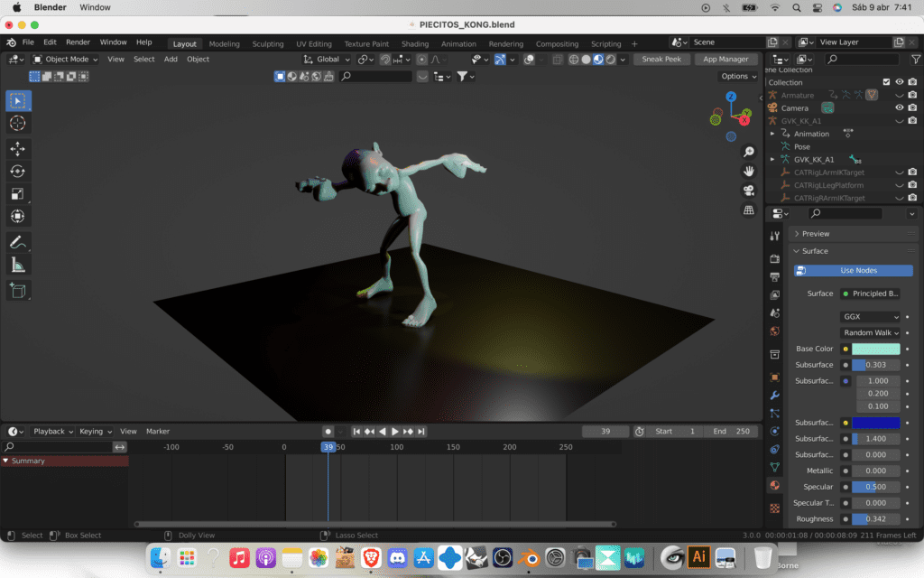This screenshot has width=924, height=578.
Task: Toggle camera view in viewport
Action: pos(748,191)
